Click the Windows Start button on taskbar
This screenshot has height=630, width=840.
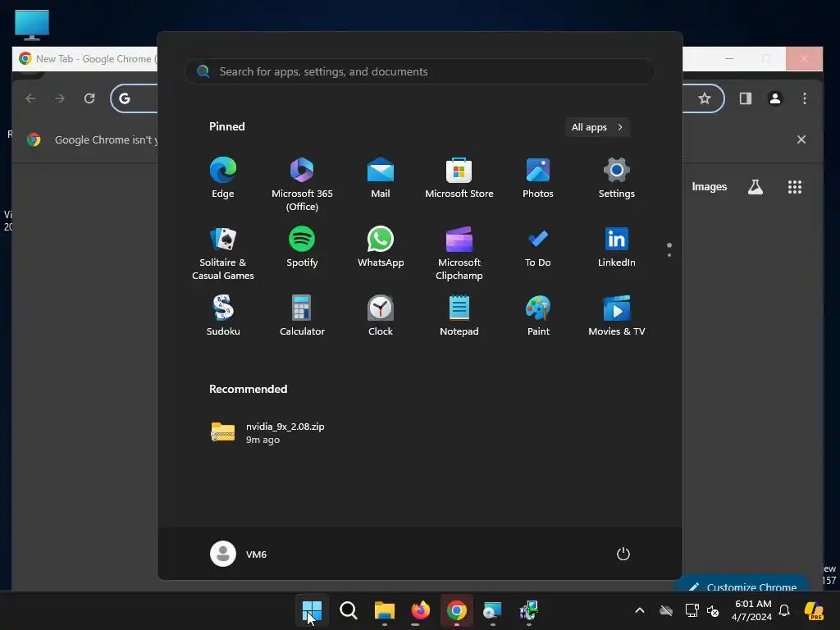click(312, 610)
